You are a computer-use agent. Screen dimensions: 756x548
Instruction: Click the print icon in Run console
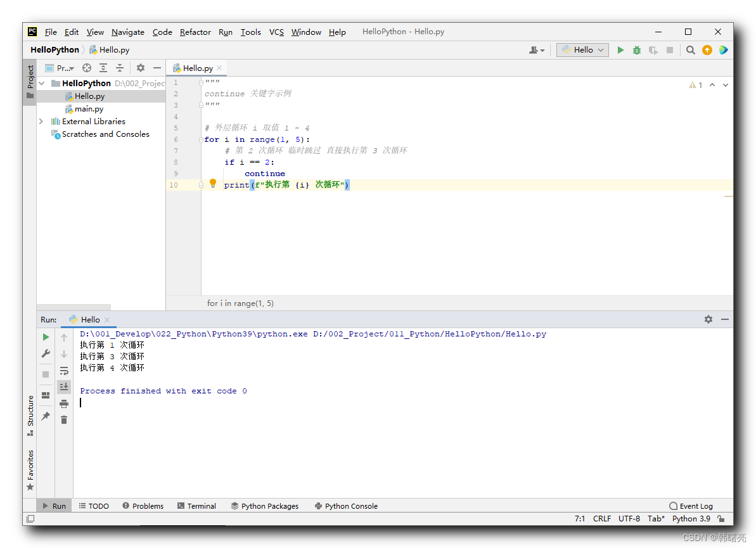pyautogui.click(x=63, y=404)
